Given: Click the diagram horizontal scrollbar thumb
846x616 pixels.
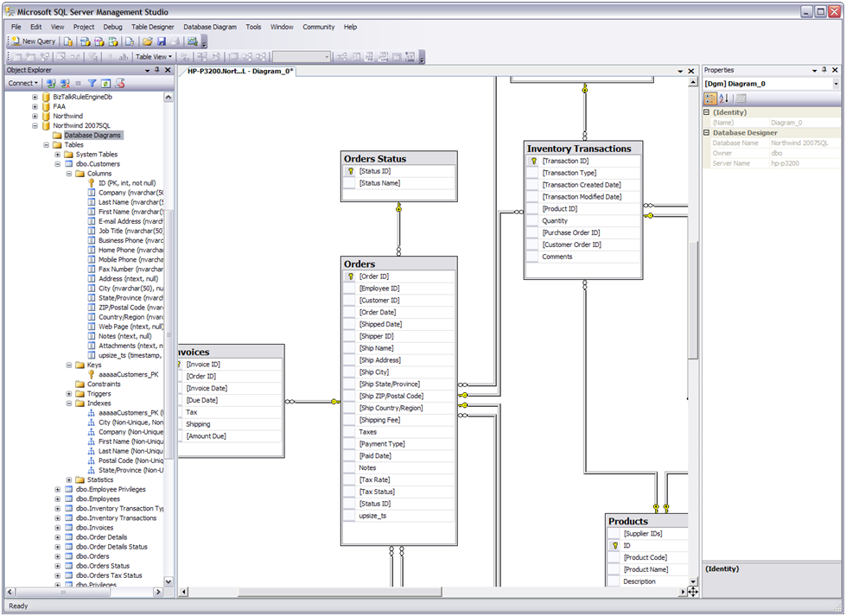Looking at the screenshot, I should click(x=340, y=592).
